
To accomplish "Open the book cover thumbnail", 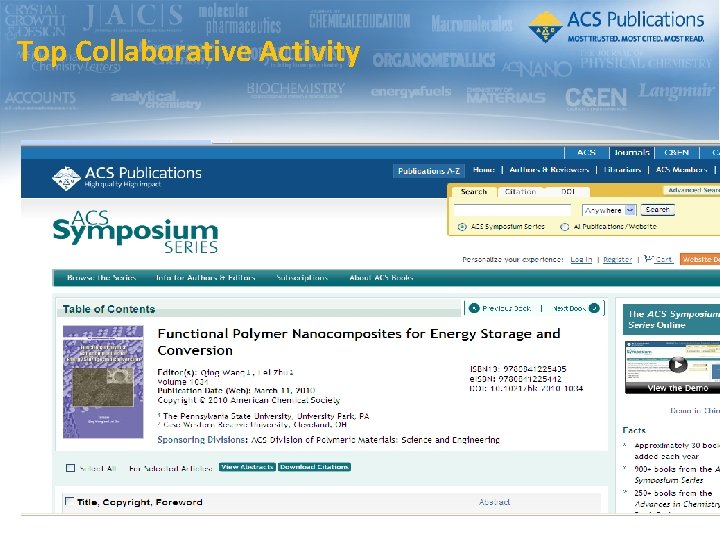I will pyautogui.click(x=103, y=382).
